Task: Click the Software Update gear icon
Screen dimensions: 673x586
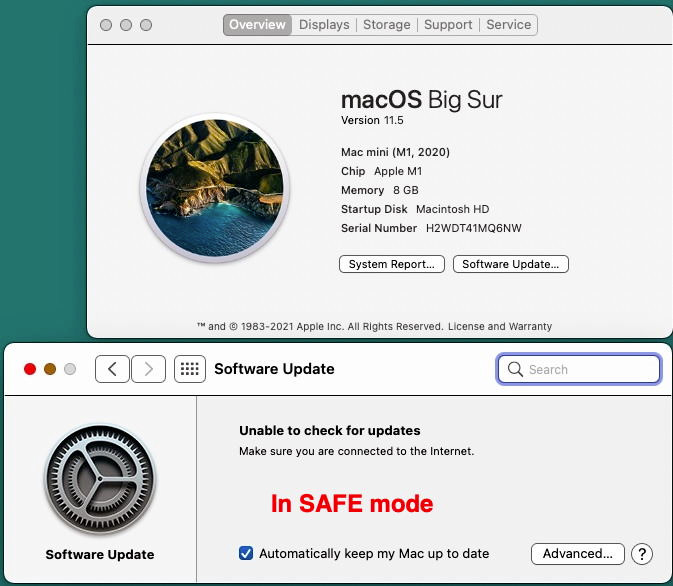Action: (100, 479)
